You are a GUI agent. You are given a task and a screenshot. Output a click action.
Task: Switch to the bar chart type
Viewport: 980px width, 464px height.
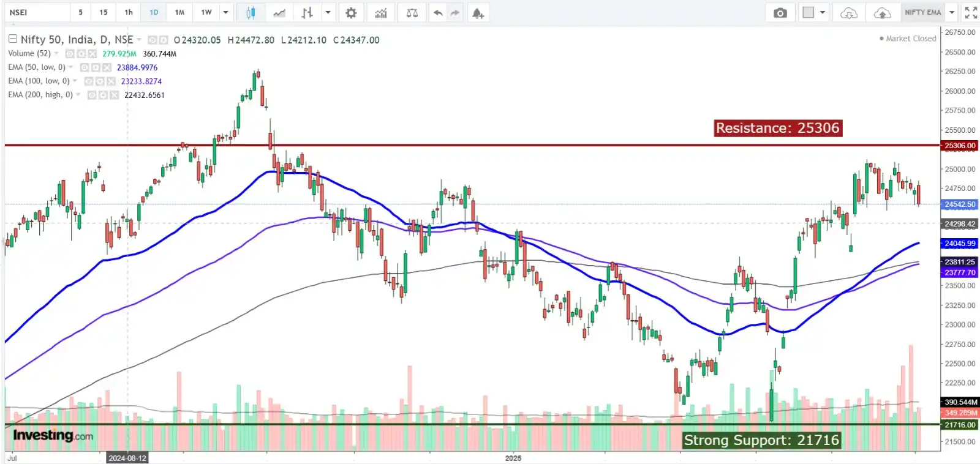click(307, 12)
